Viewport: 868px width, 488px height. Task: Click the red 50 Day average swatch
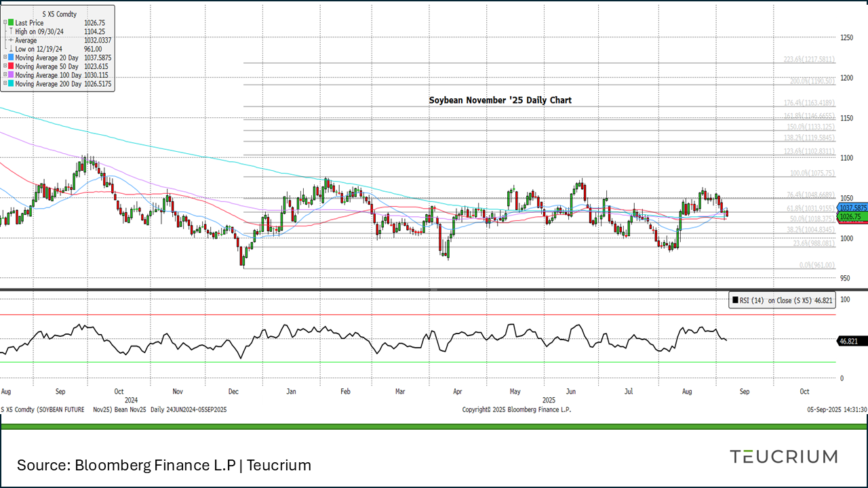11,67
